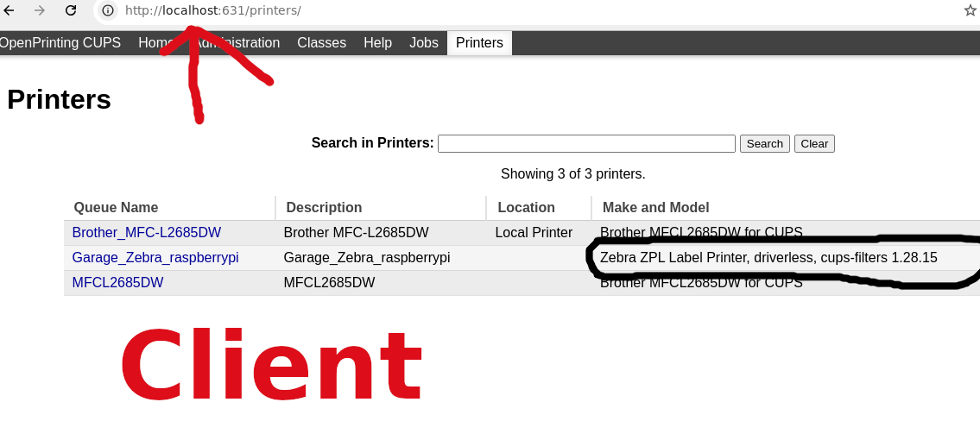Open the MFCL2685DW printer link

(x=117, y=283)
